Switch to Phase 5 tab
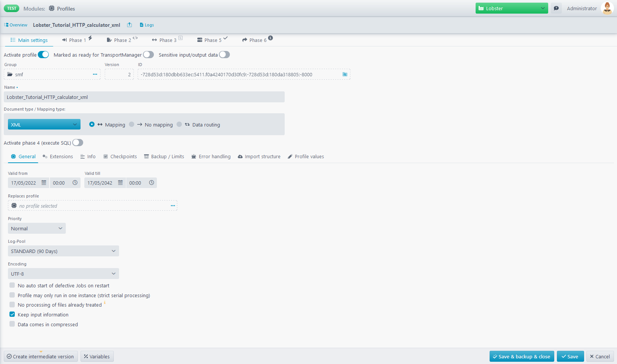 pyautogui.click(x=212, y=40)
